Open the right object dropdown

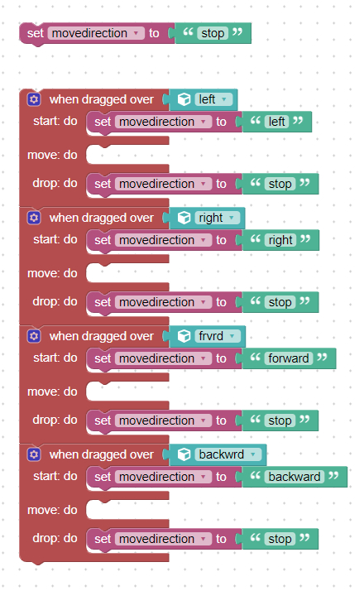pyautogui.click(x=217, y=218)
